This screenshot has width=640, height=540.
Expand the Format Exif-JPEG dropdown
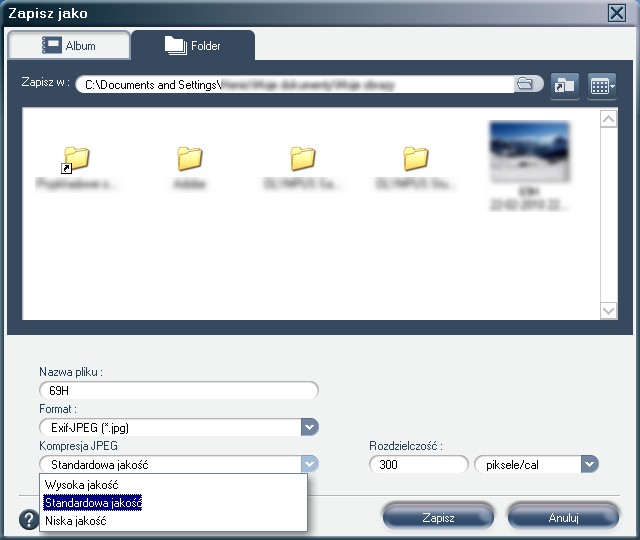click(309, 428)
